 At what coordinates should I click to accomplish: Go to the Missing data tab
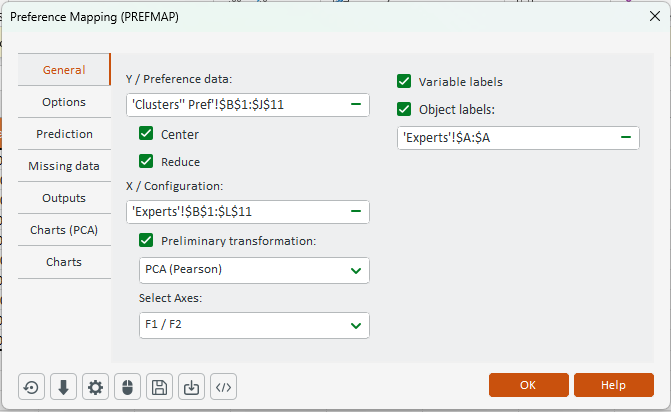pyautogui.click(x=64, y=166)
